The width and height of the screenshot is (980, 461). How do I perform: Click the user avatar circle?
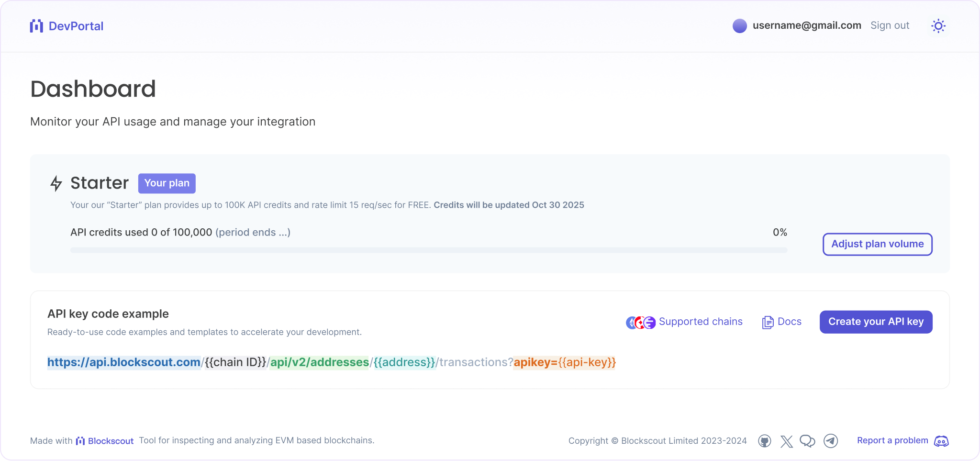(739, 25)
